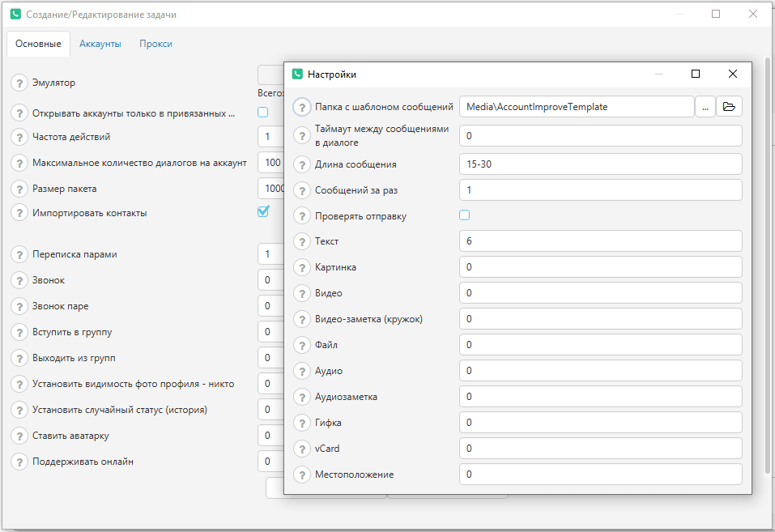The width and height of the screenshot is (775, 532).
Task: Open the Прокси tab
Action: (155, 44)
